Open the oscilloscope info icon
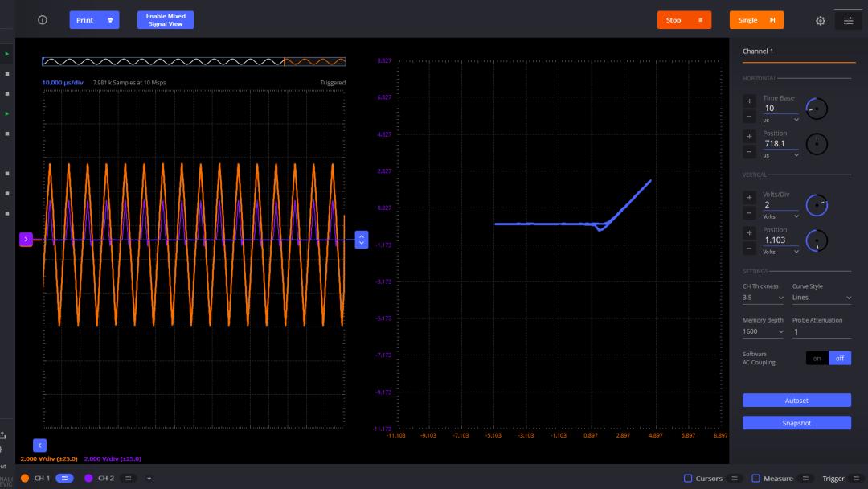Screen dimensions: 868x489 43,20
